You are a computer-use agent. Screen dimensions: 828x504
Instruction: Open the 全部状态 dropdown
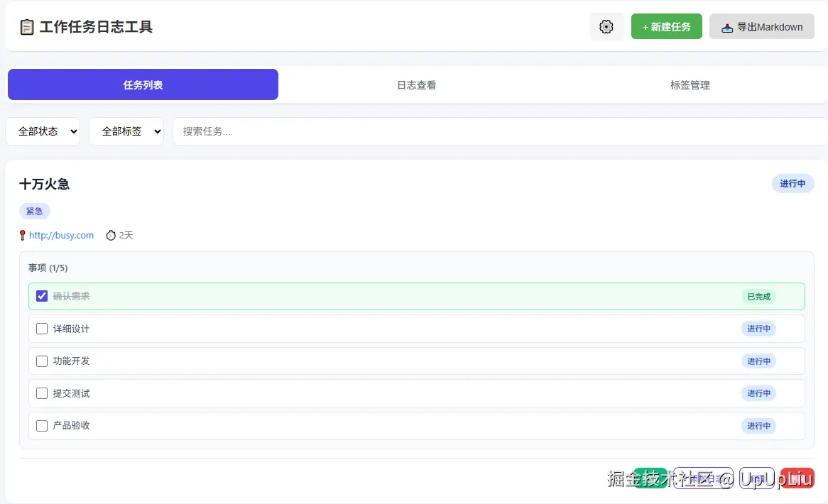(43, 131)
